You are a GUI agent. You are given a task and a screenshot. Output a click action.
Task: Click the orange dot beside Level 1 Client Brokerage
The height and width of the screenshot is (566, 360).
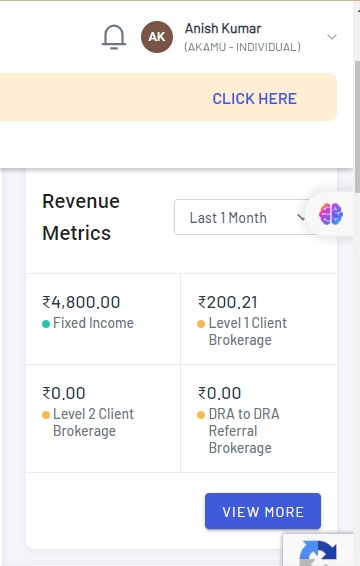[x=201, y=324]
